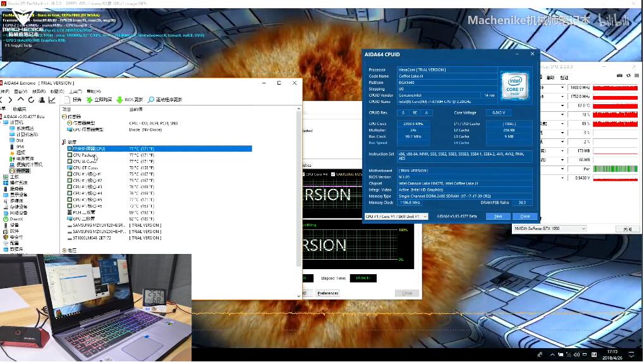
Task: Open GPU-Z sensor dropdown beside 78 %
Action: pos(562,114)
